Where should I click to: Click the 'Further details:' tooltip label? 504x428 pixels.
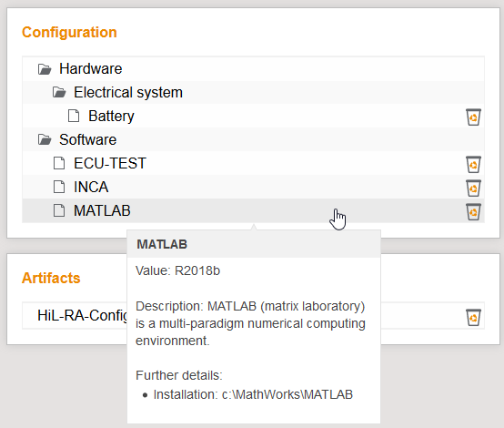coord(179,375)
